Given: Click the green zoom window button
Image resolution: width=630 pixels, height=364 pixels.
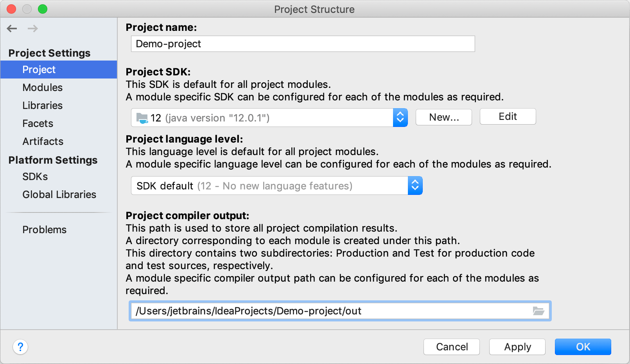Looking at the screenshot, I should point(43,9).
